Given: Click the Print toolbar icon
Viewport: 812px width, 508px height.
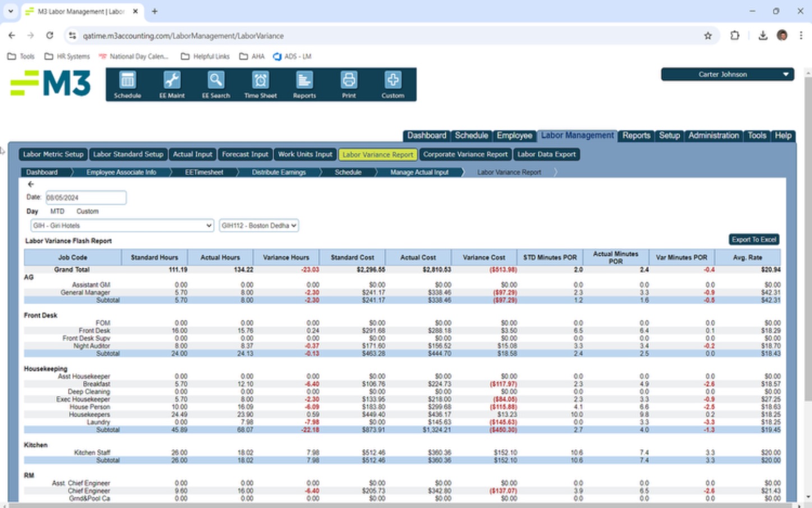Looking at the screenshot, I should [x=349, y=84].
